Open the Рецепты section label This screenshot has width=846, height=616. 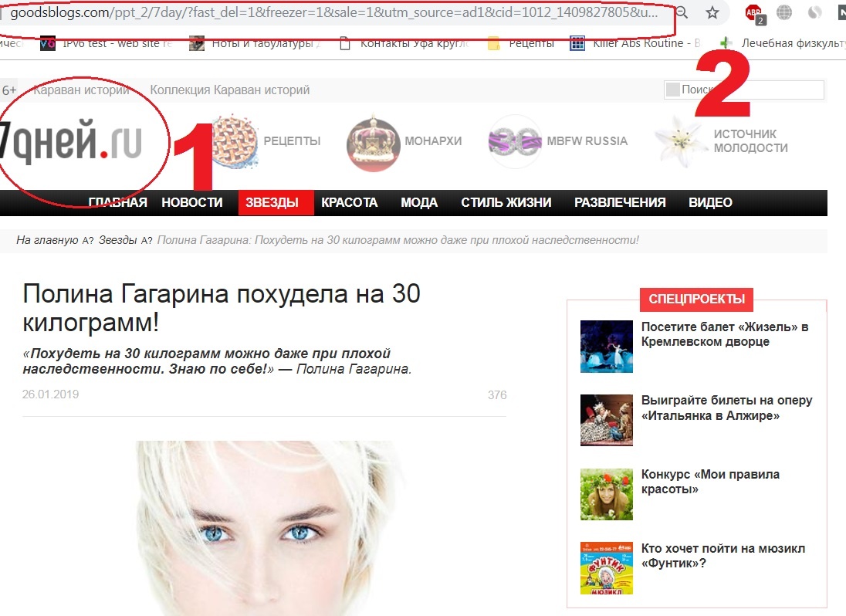click(292, 140)
